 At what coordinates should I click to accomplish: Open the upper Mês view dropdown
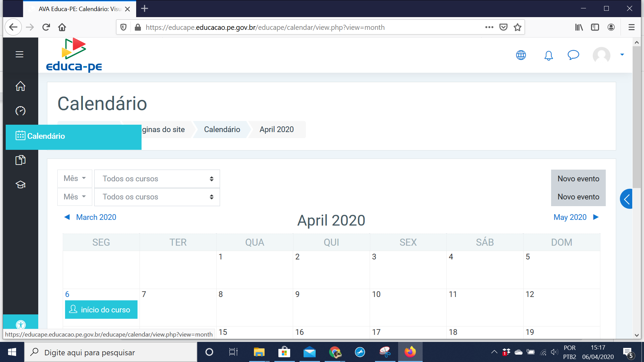pos(74,179)
